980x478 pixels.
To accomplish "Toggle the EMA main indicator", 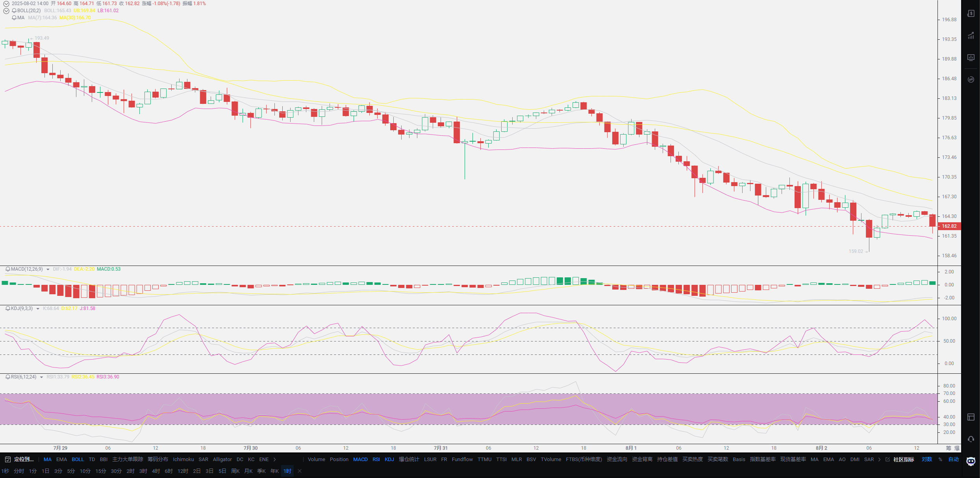I will pos(62,460).
